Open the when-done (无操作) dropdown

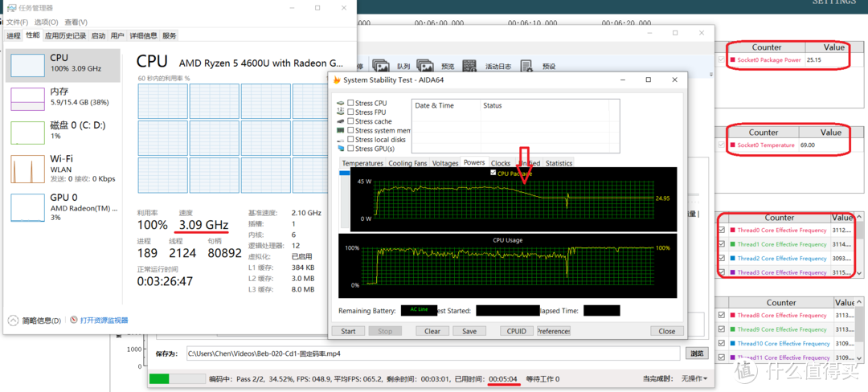[694, 378]
